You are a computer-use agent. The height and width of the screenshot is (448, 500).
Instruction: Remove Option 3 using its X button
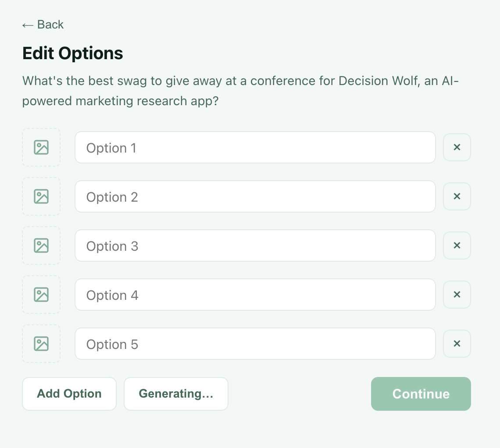[x=457, y=245]
